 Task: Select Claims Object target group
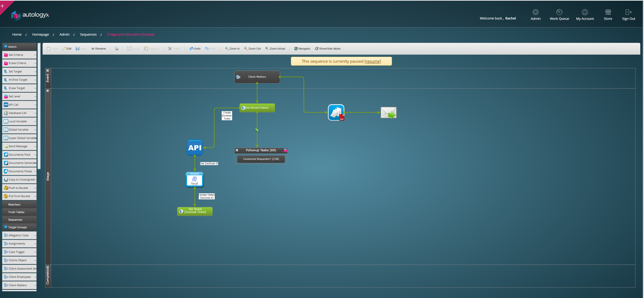tap(19, 260)
